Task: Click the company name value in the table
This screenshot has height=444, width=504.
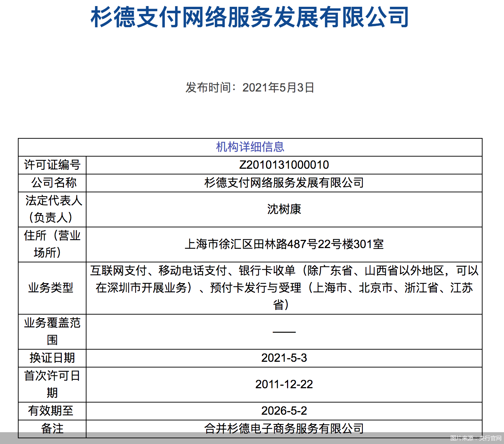Action: (284, 183)
